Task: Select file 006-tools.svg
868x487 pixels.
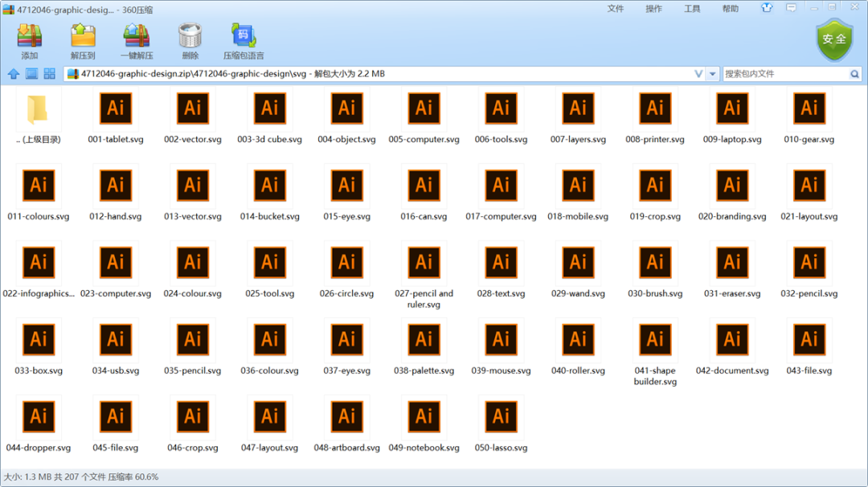Action: click(x=501, y=117)
